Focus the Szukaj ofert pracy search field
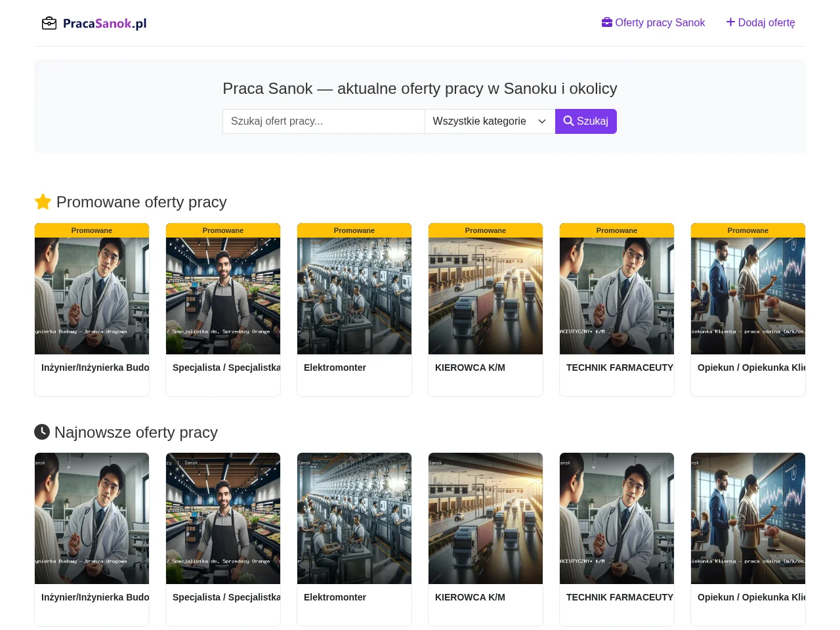 pos(324,121)
